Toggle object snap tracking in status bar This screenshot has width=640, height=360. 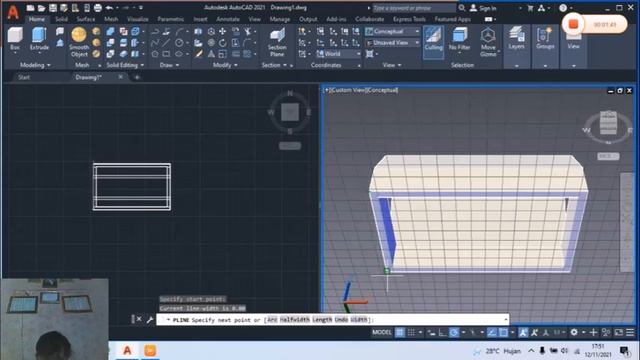click(x=492, y=333)
